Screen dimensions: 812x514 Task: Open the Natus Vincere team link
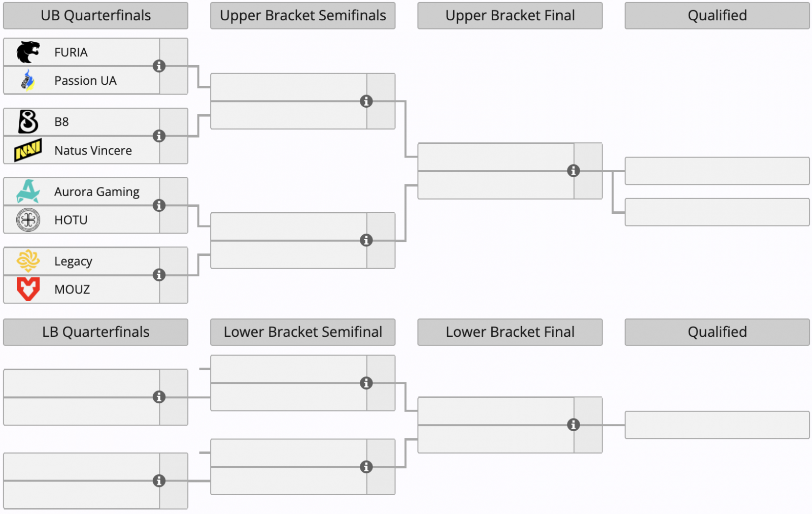93,150
